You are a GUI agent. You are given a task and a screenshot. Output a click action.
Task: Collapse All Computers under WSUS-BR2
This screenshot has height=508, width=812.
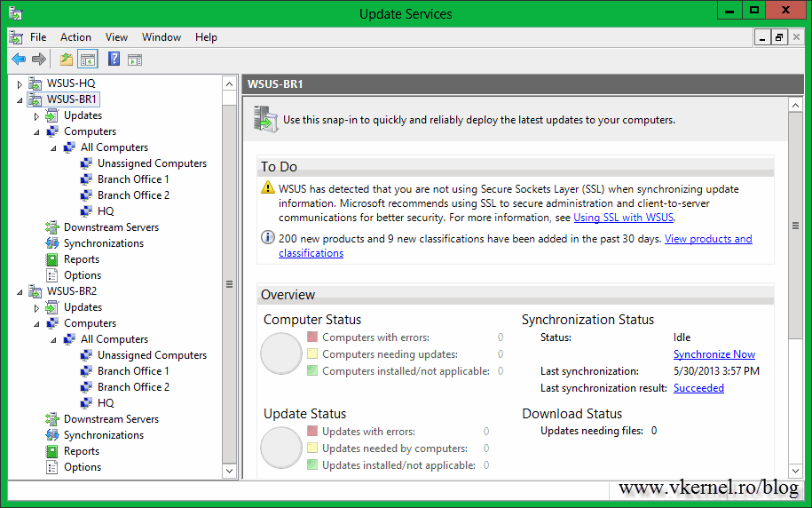tap(53, 340)
